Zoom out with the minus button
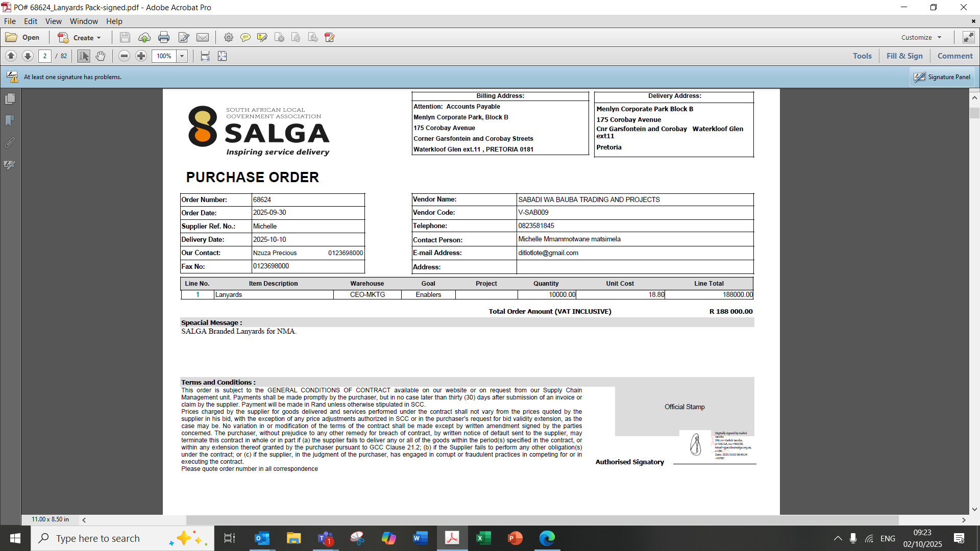 click(124, 56)
